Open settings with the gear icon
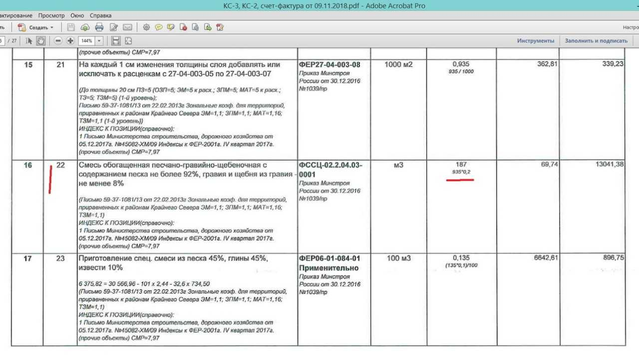Viewport: 639px width, 364px height. point(146,27)
